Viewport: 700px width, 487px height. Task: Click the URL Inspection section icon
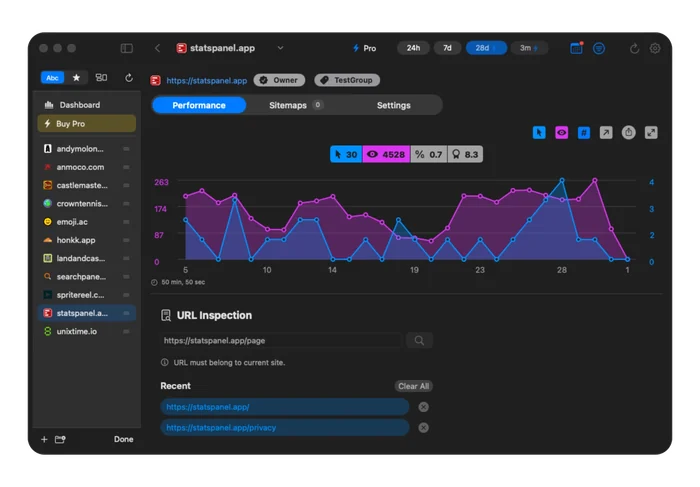(x=166, y=316)
